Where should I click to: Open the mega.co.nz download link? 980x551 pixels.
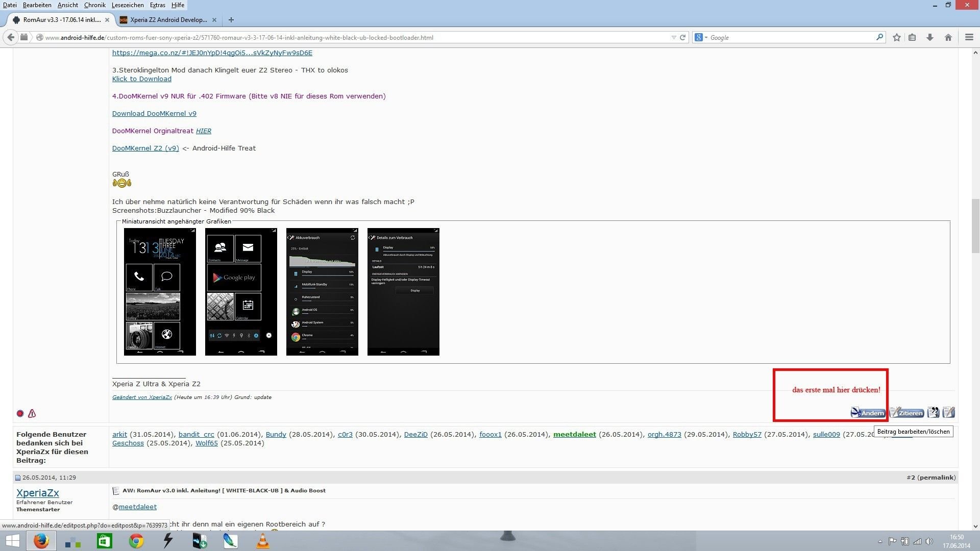point(212,53)
